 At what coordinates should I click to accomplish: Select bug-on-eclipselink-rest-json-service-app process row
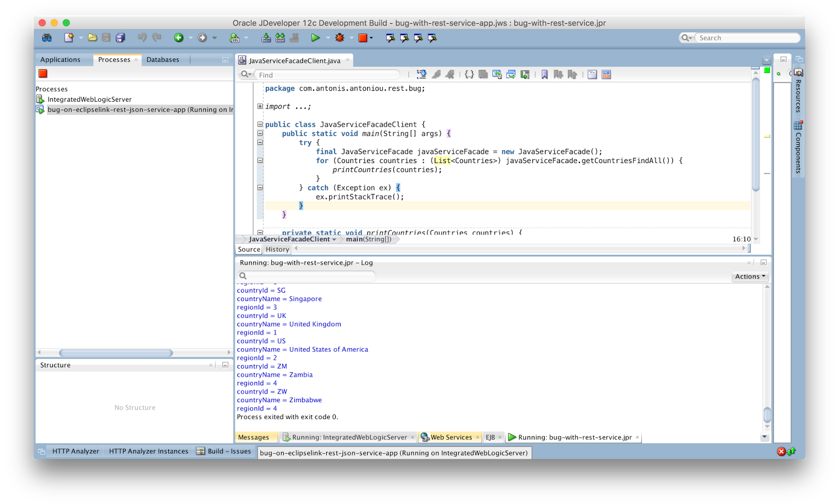point(134,110)
